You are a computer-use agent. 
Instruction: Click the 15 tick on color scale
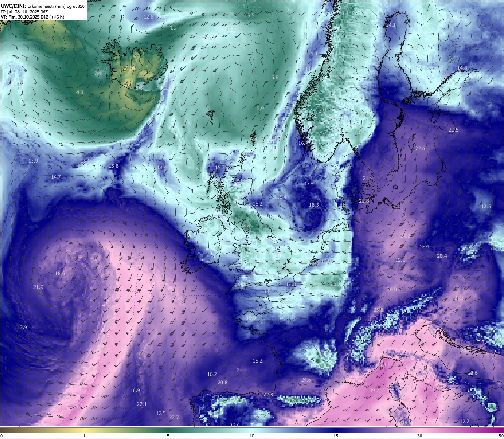tap(336, 436)
